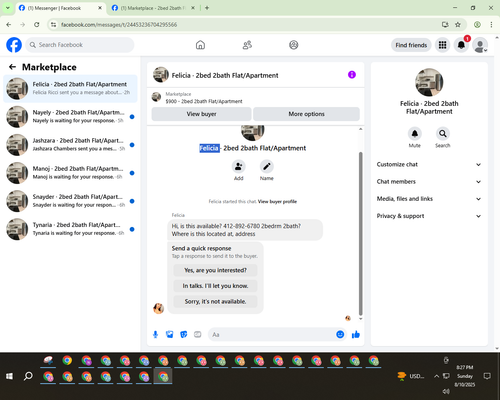Open Felicia conversation in the list
Image resolution: width=500 pixels, height=400 pixels.
tap(70, 88)
